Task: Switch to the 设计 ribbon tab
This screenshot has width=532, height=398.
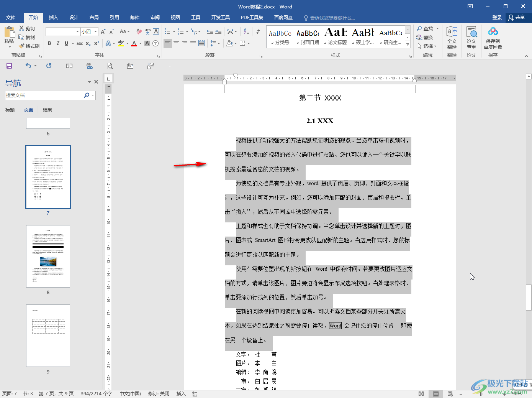Action: pos(74,18)
